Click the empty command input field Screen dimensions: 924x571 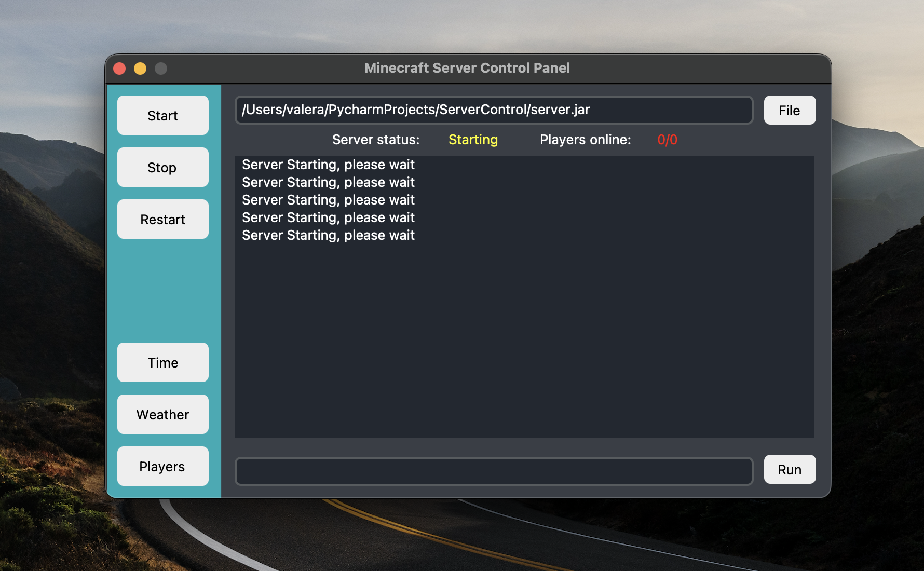pyautogui.click(x=494, y=471)
